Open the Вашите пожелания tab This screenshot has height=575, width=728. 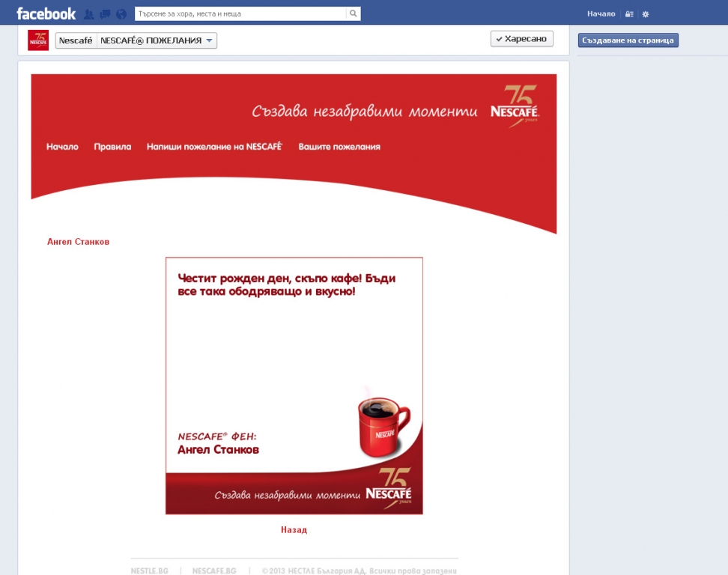(x=339, y=147)
